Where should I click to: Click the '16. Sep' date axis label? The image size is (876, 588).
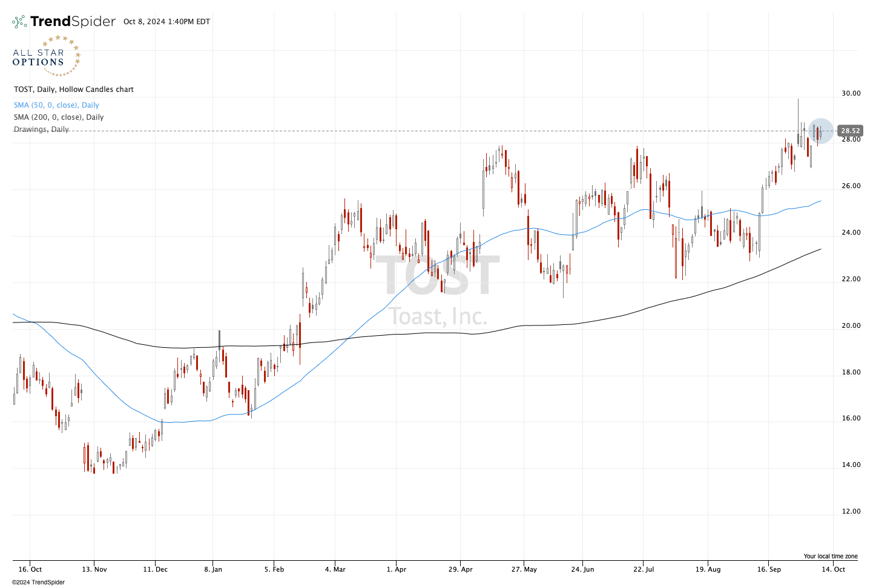coord(769,569)
